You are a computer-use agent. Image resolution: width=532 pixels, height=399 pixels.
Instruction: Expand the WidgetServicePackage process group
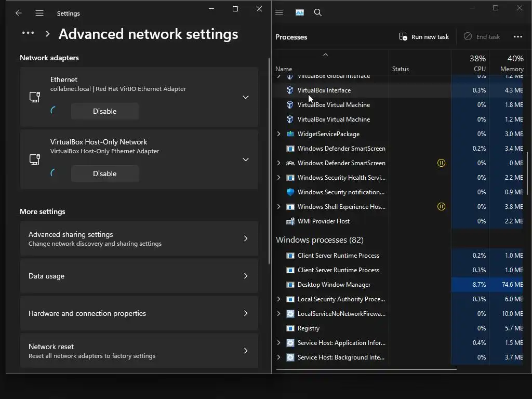pos(279,134)
